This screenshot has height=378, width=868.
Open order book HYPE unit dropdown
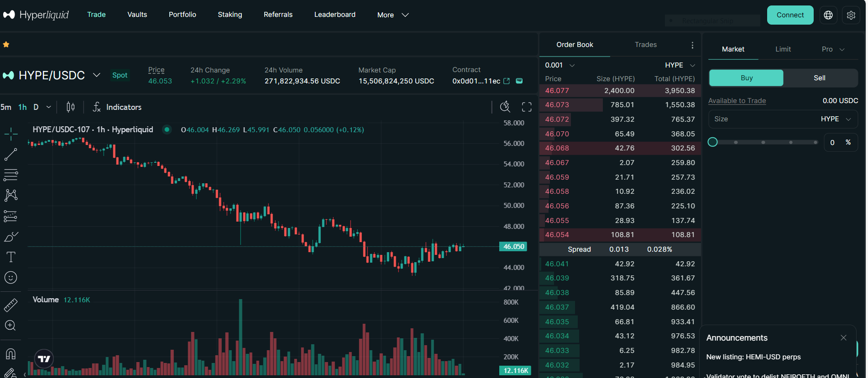(680, 65)
